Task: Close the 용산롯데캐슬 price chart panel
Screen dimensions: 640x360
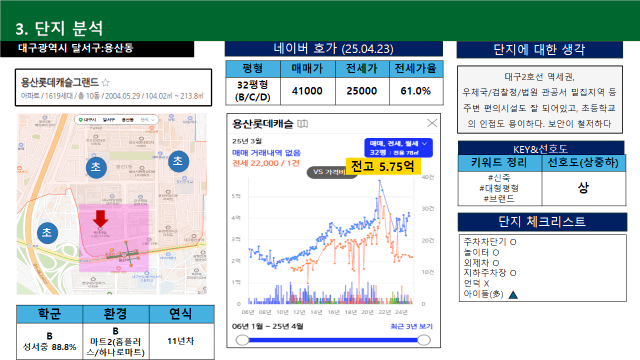Action: point(431,123)
